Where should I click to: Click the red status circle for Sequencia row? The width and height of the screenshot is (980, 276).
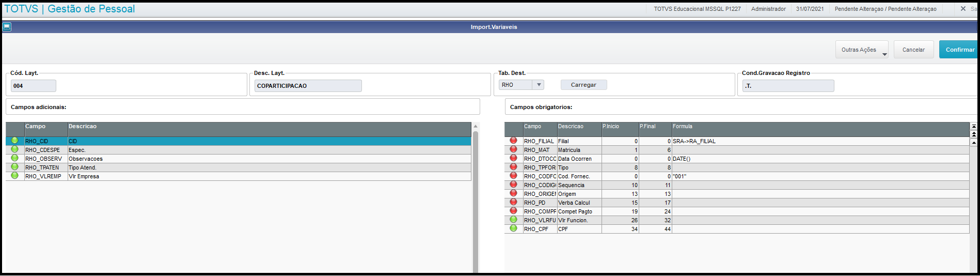point(513,185)
